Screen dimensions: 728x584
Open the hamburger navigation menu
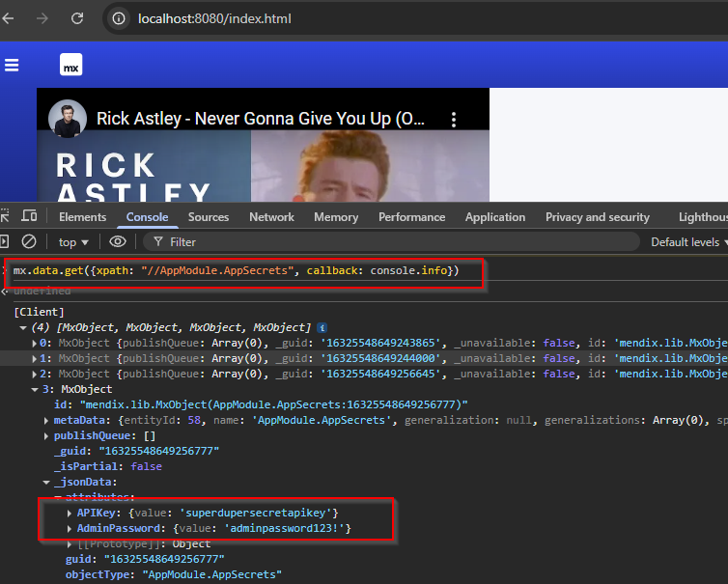pos(12,65)
